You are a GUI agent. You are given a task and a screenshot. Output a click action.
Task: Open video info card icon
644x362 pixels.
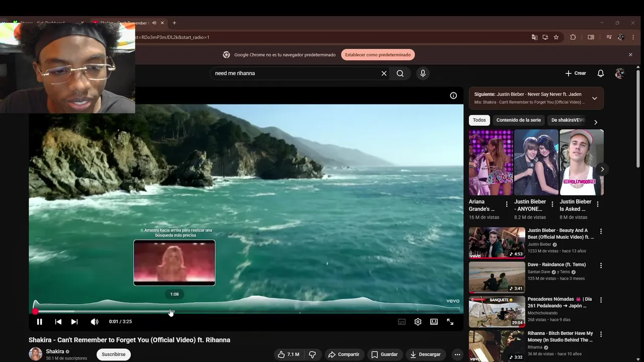[x=453, y=96]
